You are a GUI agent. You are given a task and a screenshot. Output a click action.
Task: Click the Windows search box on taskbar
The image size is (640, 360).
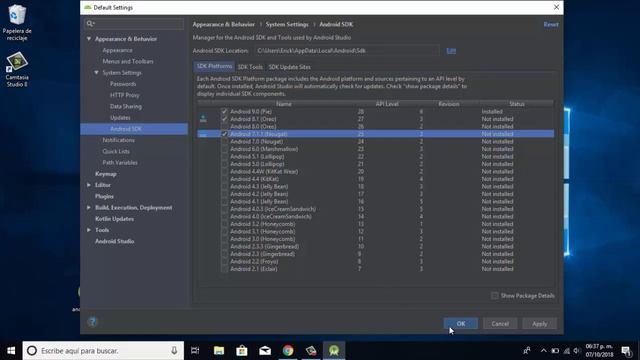pos(103,351)
